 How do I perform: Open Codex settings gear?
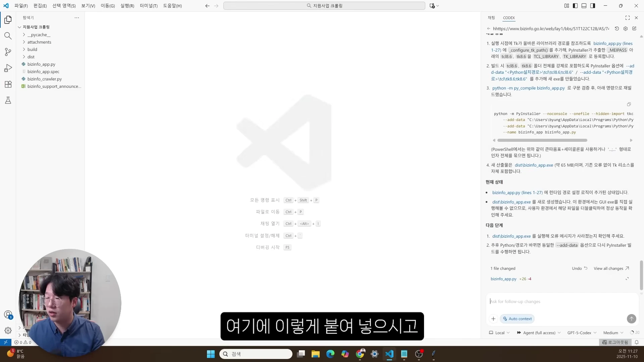tap(625, 29)
